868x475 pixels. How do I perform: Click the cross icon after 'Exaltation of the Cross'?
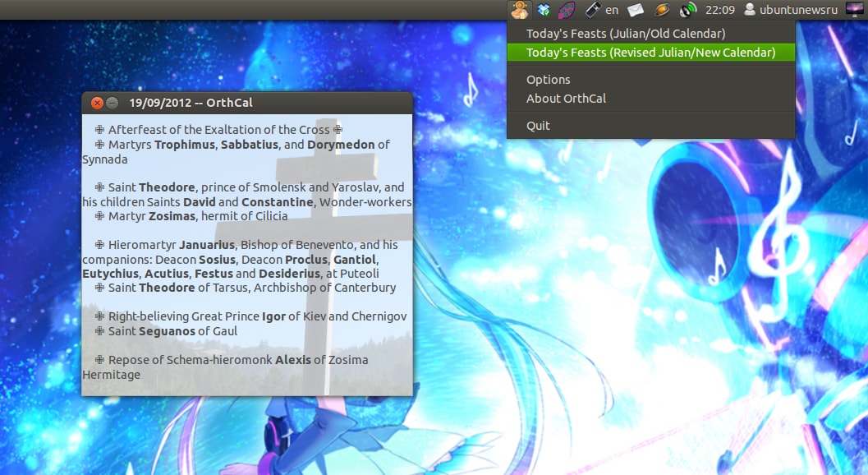coord(338,129)
